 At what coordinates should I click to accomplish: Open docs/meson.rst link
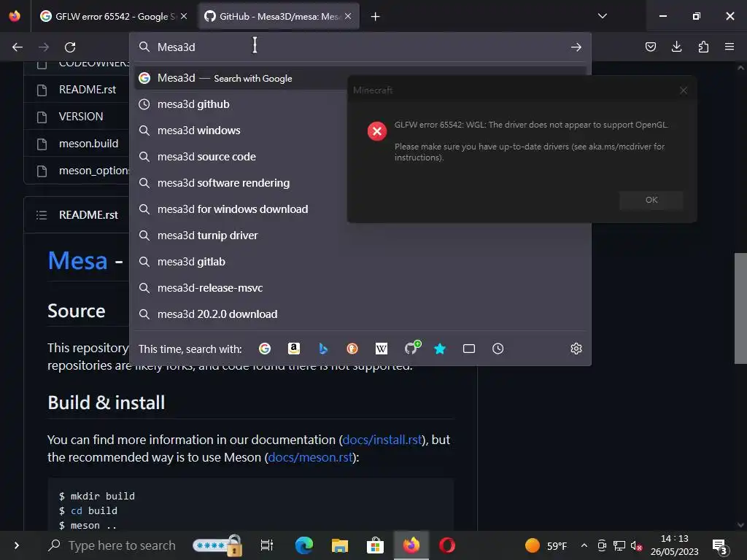pyautogui.click(x=310, y=457)
